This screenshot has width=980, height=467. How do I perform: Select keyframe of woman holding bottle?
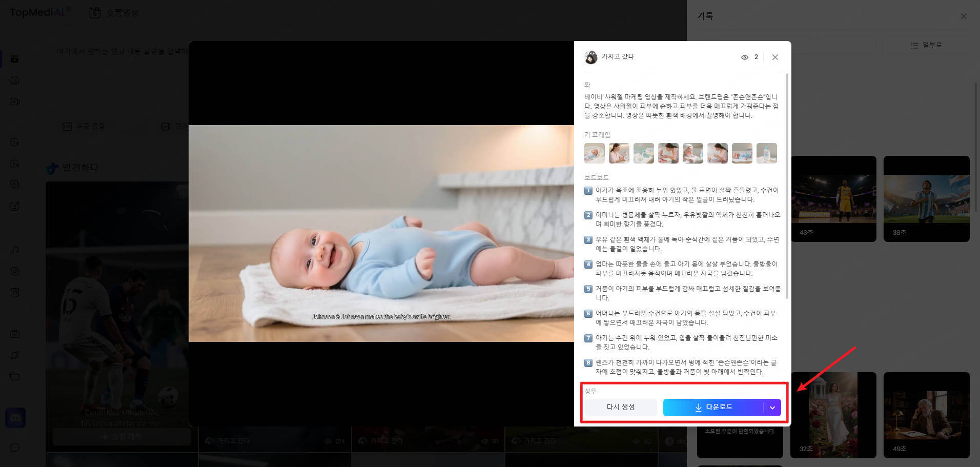619,153
